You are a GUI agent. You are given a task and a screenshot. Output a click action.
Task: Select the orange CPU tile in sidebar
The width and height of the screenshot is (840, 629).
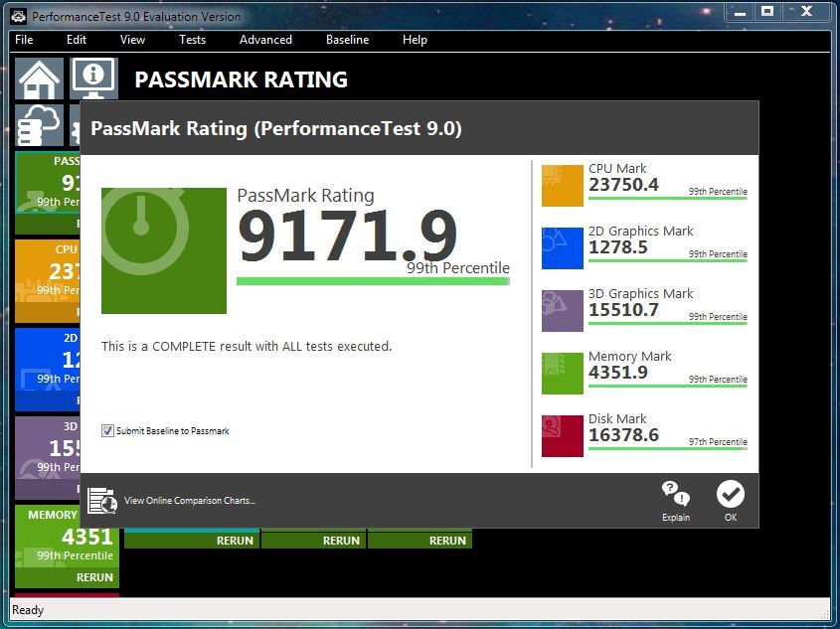click(x=48, y=281)
